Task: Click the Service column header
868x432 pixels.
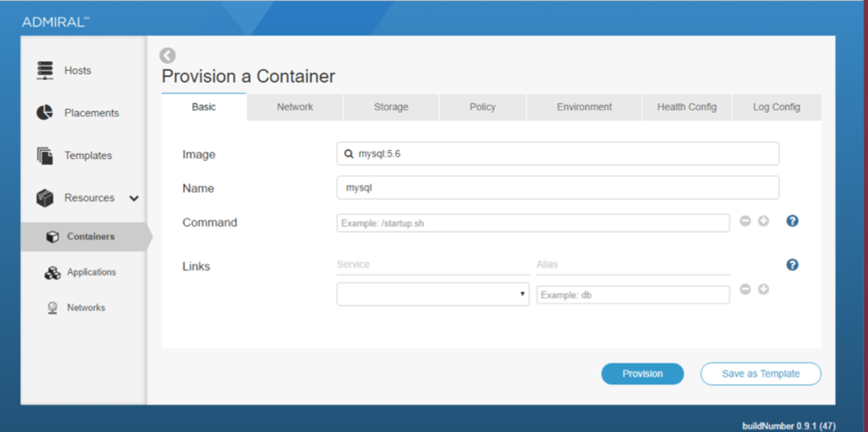Action: tap(353, 264)
